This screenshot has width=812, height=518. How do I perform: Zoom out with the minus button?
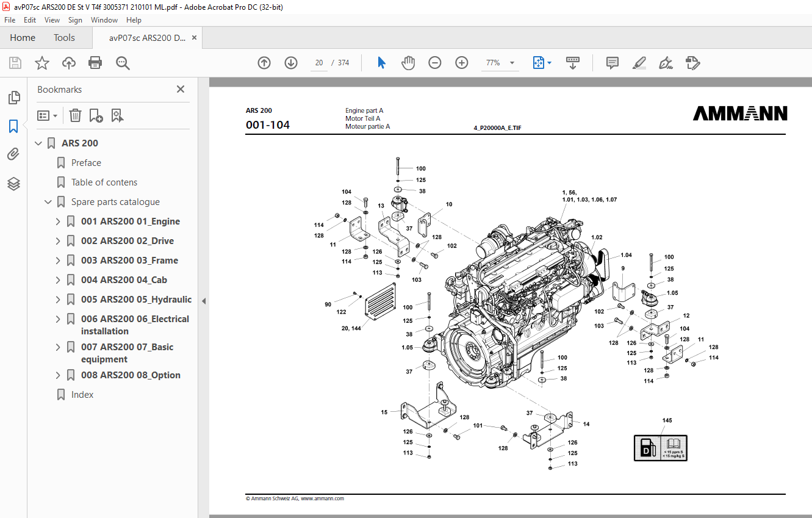click(435, 63)
